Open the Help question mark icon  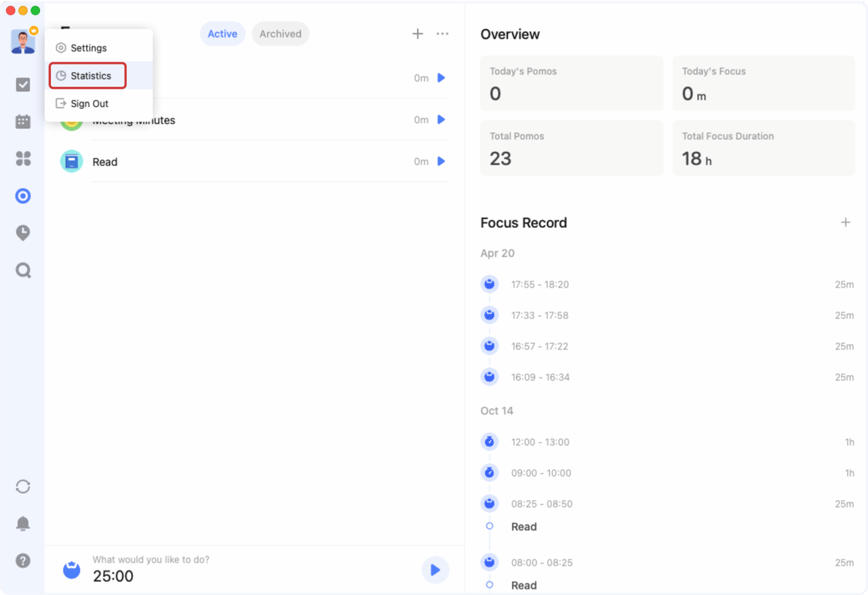click(23, 561)
